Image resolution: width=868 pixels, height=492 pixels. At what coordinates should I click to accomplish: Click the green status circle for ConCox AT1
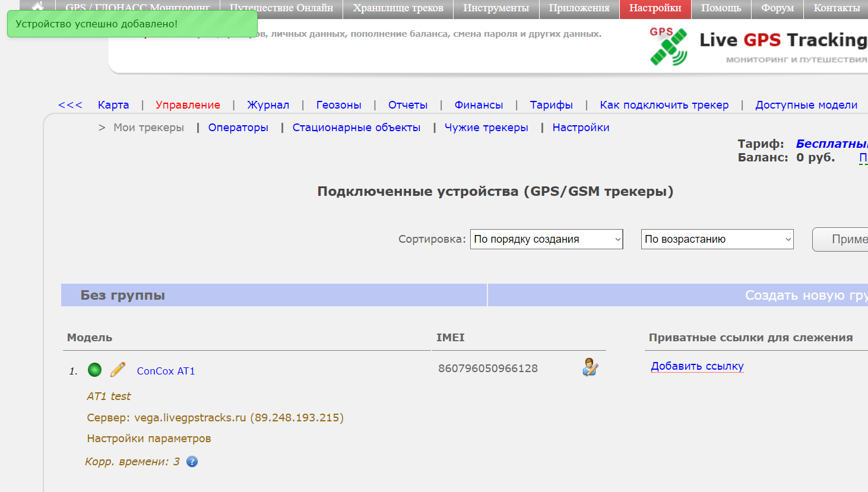point(94,370)
